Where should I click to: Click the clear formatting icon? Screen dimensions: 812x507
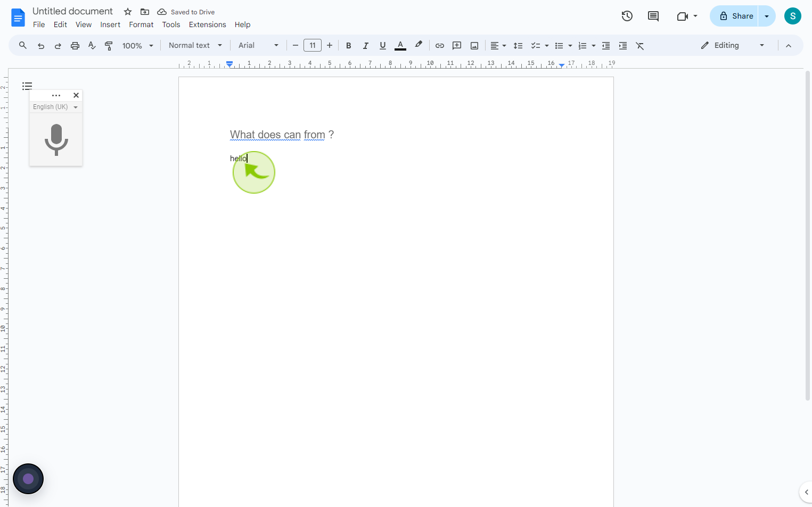[x=640, y=46]
